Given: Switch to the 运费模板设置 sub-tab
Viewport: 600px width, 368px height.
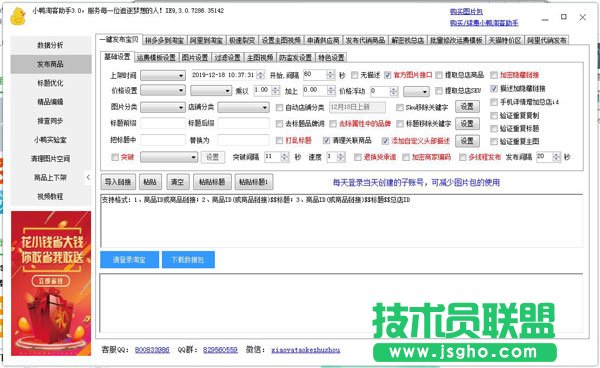Looking at the screenshot, I should coord(156,58).
